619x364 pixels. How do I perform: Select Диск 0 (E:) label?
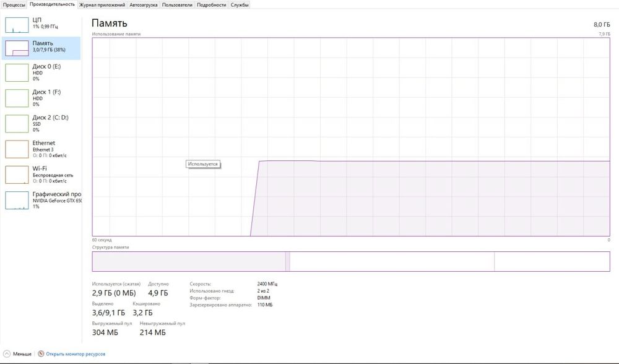coord(46,66)
